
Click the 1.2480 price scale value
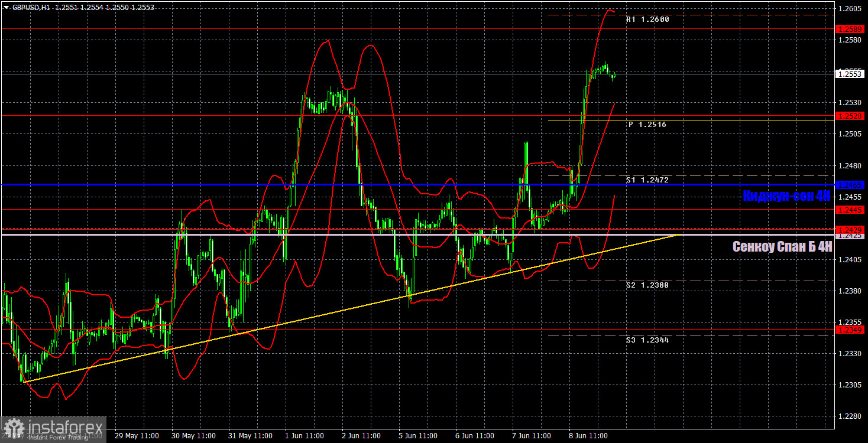(x=851, y=165)
